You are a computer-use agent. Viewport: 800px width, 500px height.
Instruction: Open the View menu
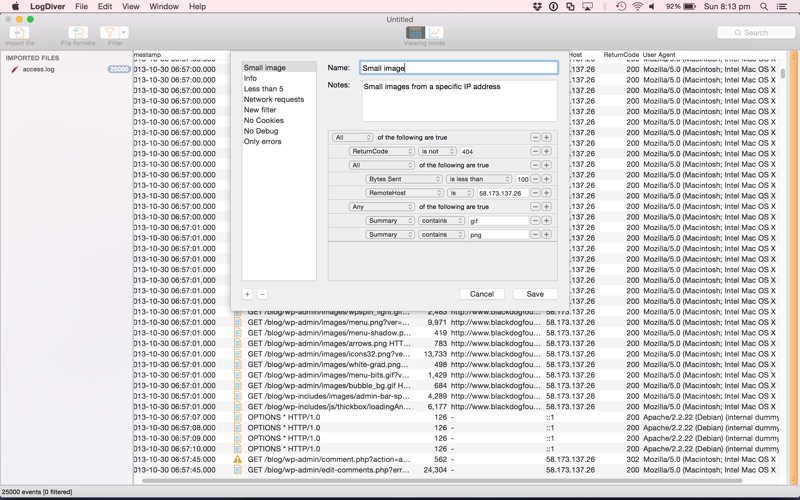(x=131, y=7)
